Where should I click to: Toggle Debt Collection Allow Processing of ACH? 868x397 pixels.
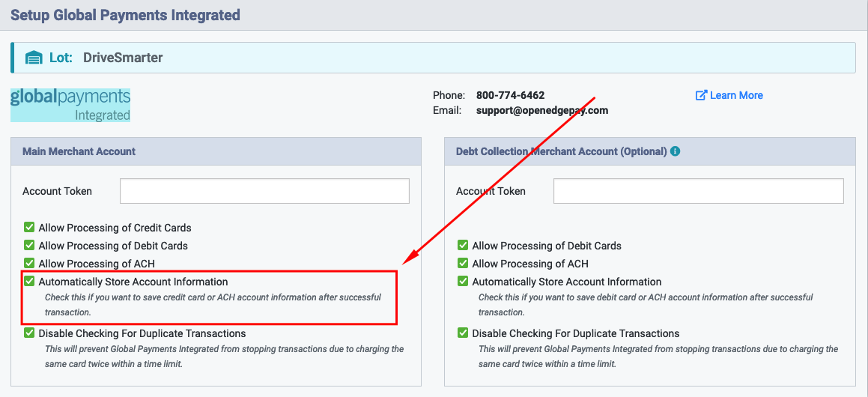(x=463, y=264)
